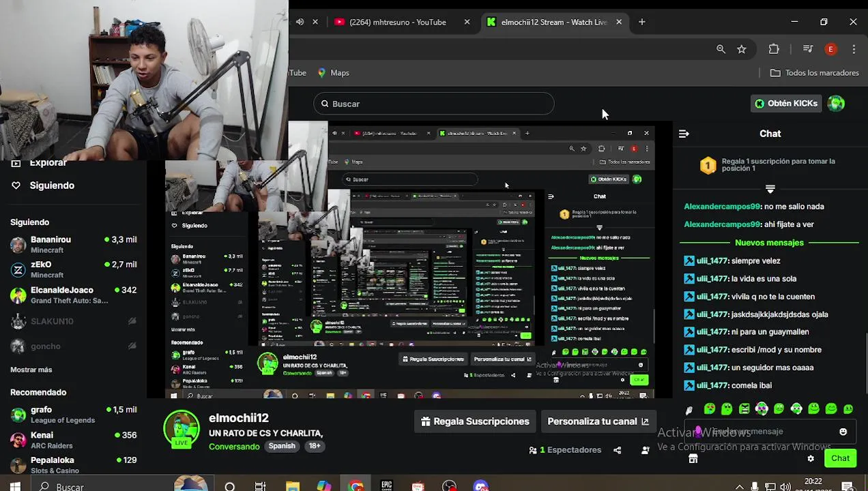Open the Chrome media control icon
868x491 pixels.
pyautogui.click(x=808, y=49)
